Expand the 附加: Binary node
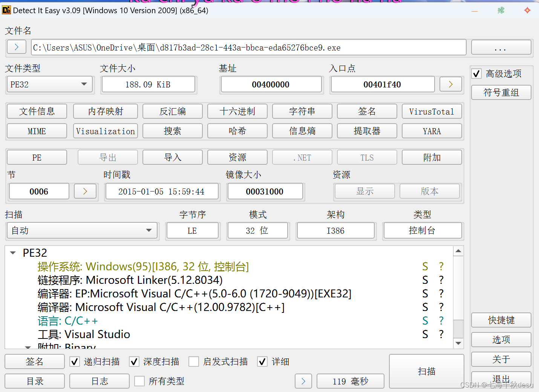 [x=28, y=347]
